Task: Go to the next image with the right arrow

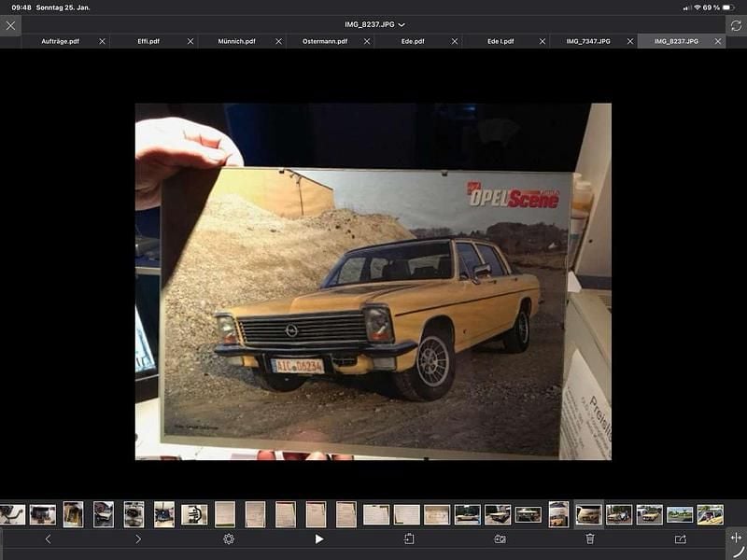Action: (x=138, y=539)
